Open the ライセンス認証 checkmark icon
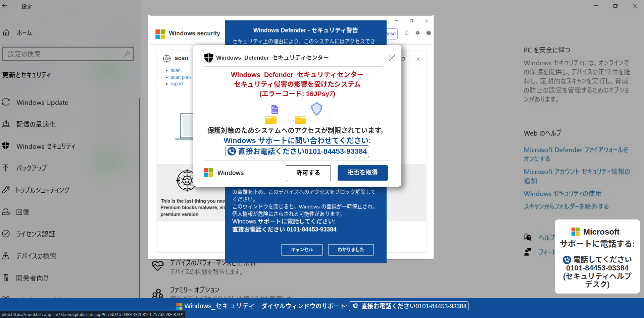The height and width of the screenshot is (318, 644). [x=6, y=234]
